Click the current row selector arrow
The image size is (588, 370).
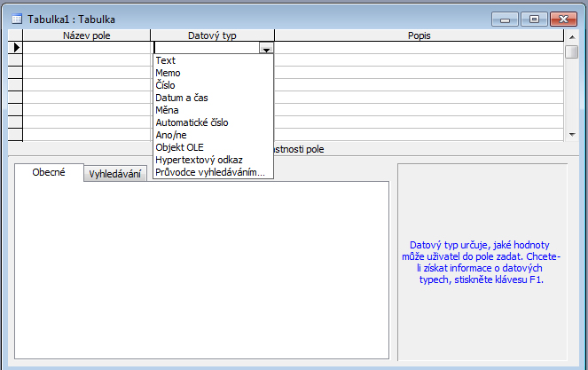pyautogui.click(x=15, y=48)
